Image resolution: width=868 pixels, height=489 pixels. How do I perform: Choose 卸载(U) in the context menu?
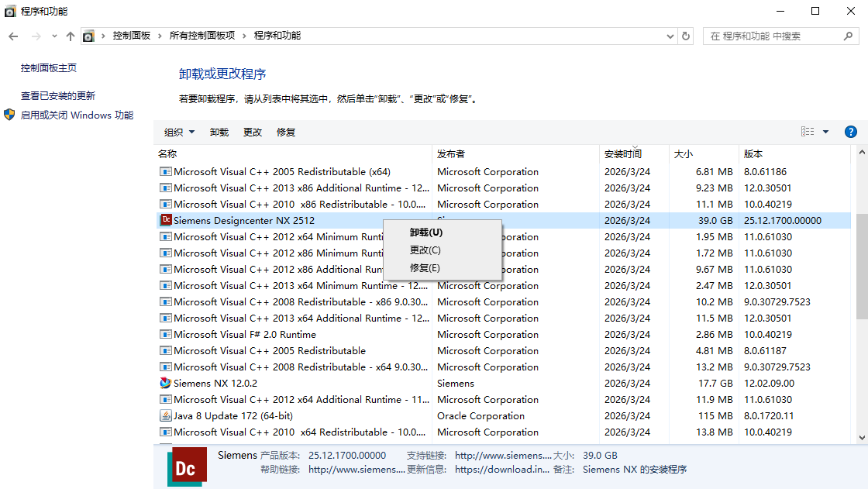click(443, 232)
